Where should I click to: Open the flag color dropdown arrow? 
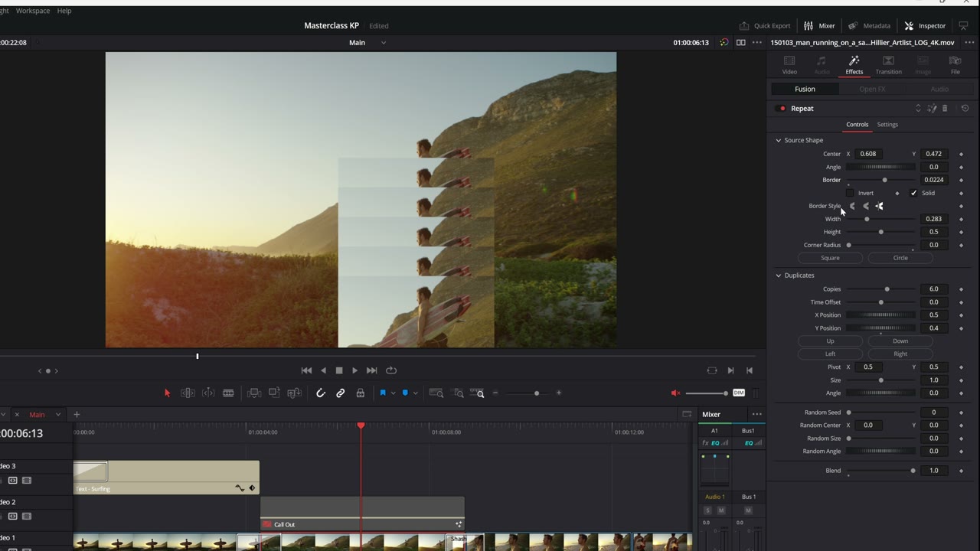(x=393, y=393)
